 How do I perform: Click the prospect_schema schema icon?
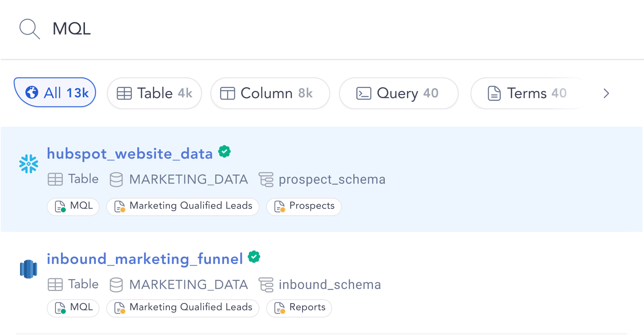coord(266,179)
